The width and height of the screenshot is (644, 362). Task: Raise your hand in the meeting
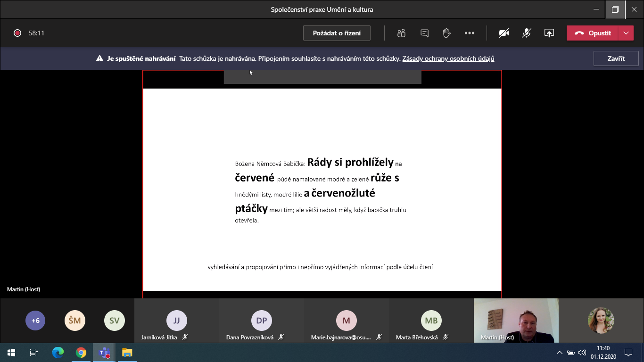(x=446, y=33)
